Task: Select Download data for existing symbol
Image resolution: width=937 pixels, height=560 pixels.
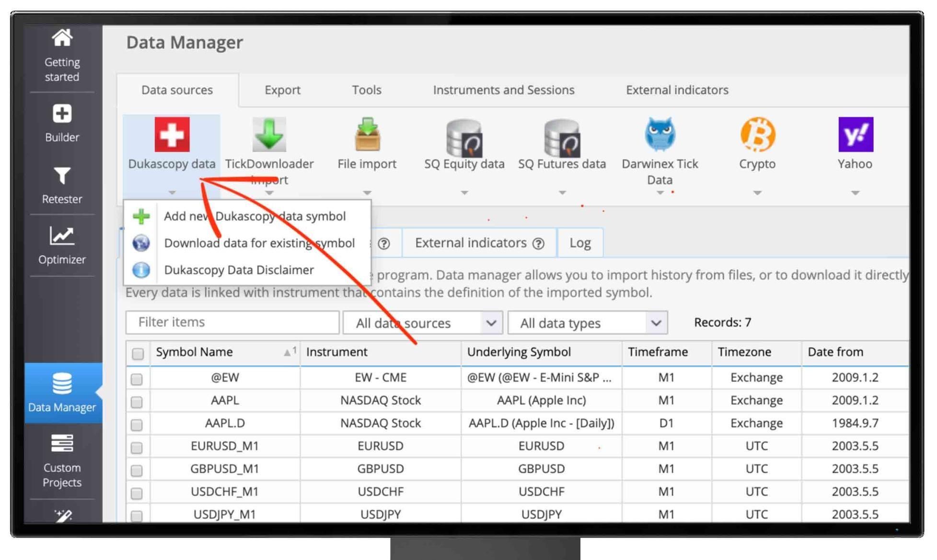Action: point(259,243)
